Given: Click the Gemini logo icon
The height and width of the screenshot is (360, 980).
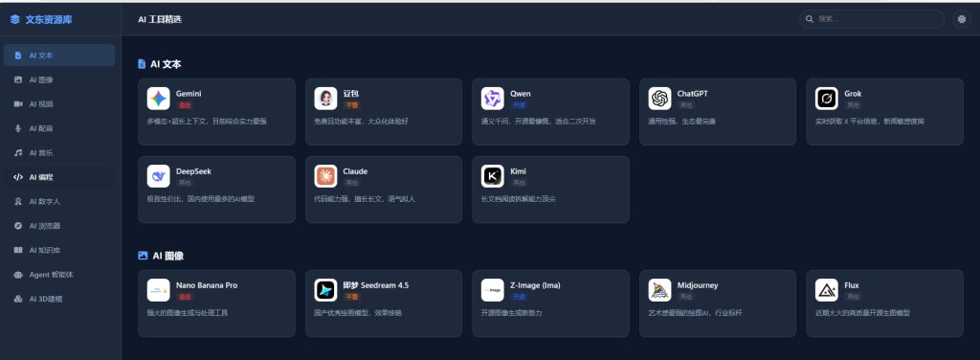Looking at the screenshot, I should tap(159, 99).
